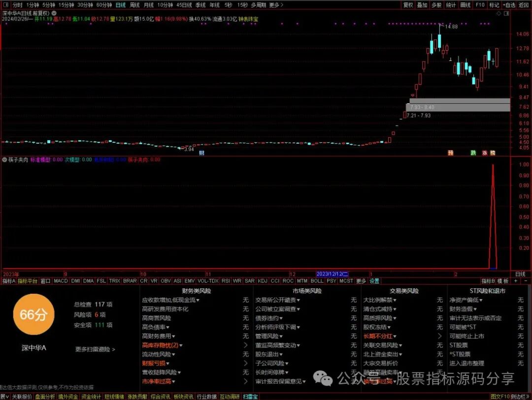Click the 模板 template button

tap(503, 280)
